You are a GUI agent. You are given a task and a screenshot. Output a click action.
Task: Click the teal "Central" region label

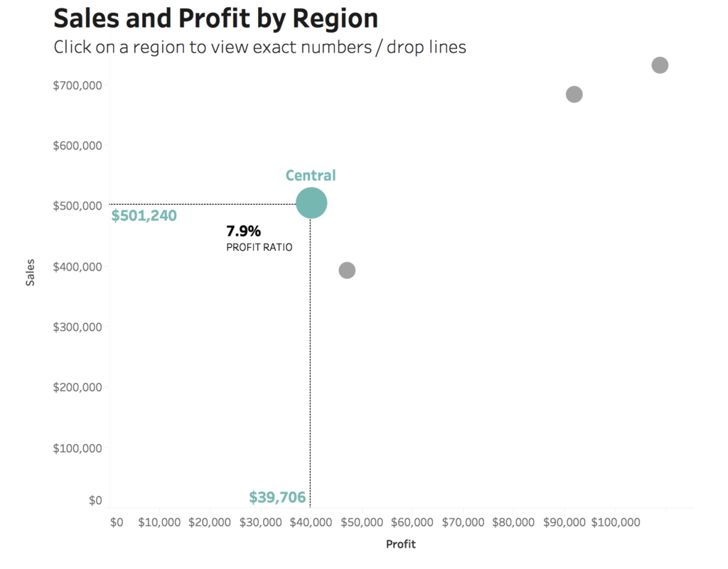(311, 175)
